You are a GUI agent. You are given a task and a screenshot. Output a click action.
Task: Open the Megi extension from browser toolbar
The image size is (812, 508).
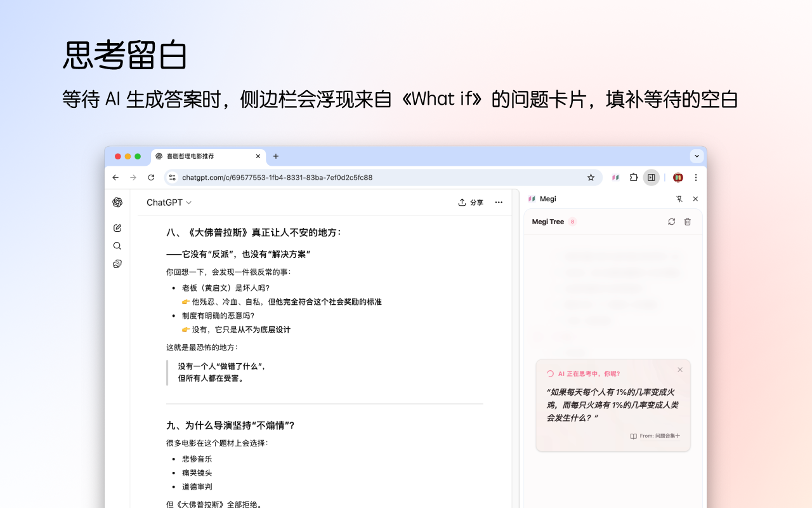point(615,178)
